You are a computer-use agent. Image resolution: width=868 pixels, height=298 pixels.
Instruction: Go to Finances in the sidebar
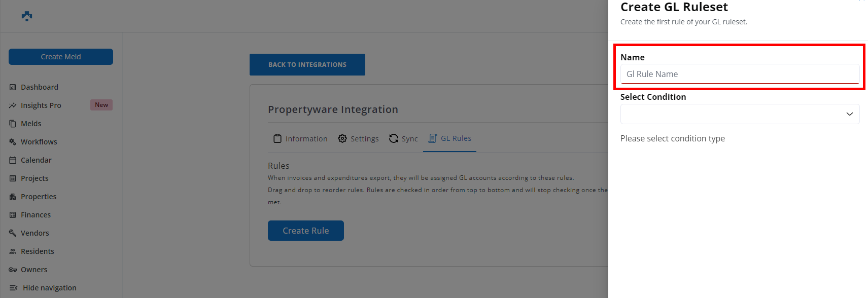coord(36,215)
